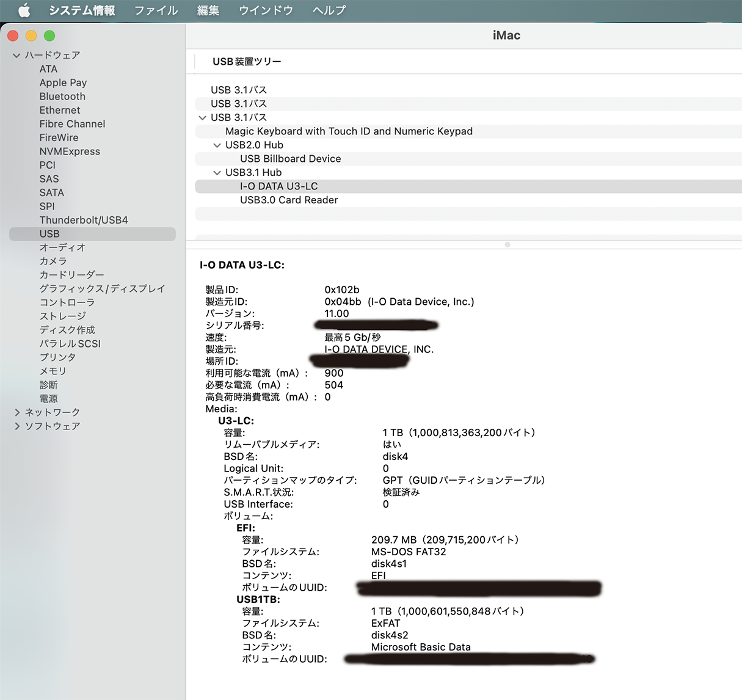This screenshot has width=742, height=700.
Task: Click the MS-DOS FAT32 file system value
Action: (x=409, y=552)
